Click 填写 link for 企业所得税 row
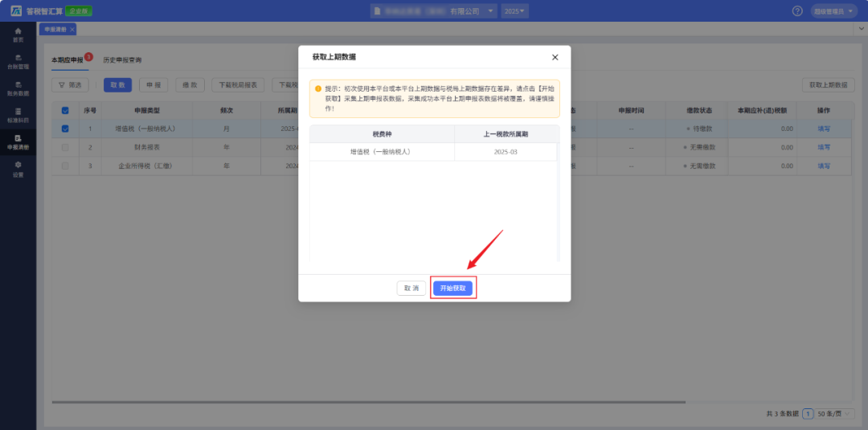Screen dimensions: 868x430 pyautogui.click(x=824, y=166)
